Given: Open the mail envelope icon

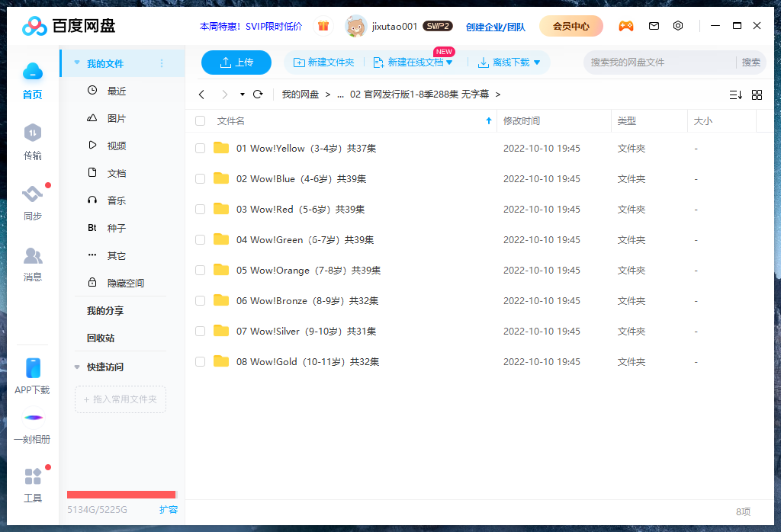Looking at the screenshot, I should [654, 26].
